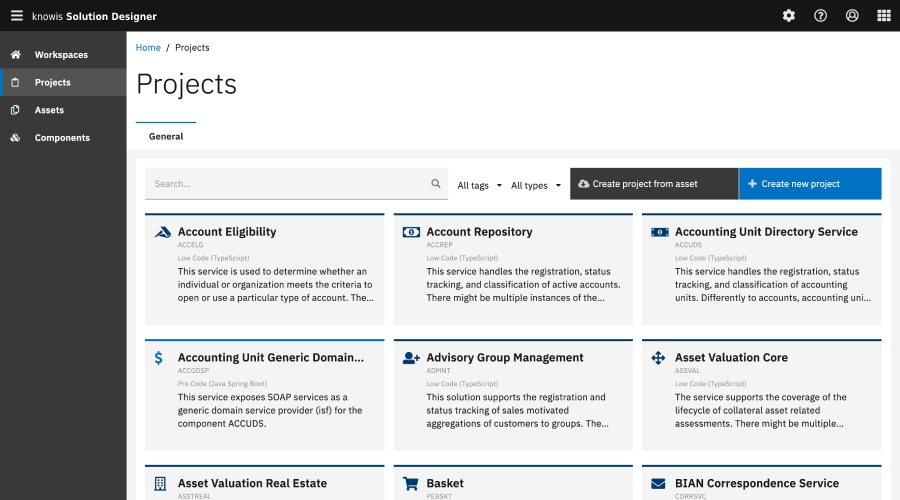Expand the All tags filter dropdown
The height and width of the screenshot is (500, 900).
479,185
